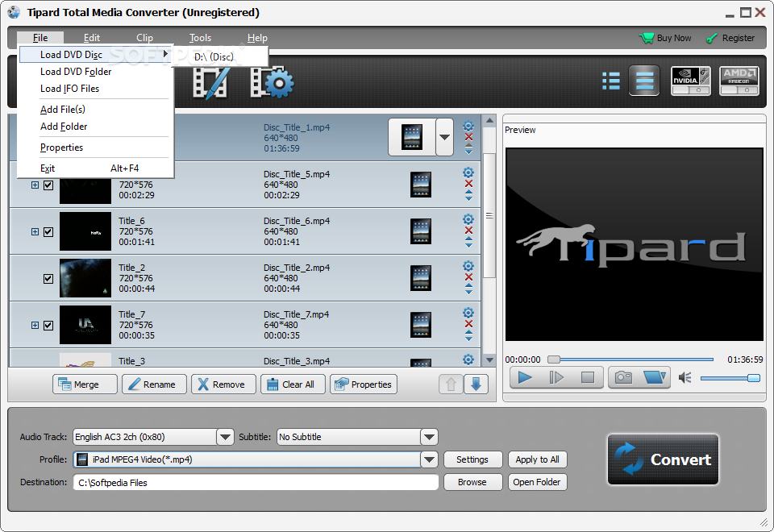The height and width of the screenshot is (532, 774).
Task: Move selected item down arrow button
Action: 476,384
